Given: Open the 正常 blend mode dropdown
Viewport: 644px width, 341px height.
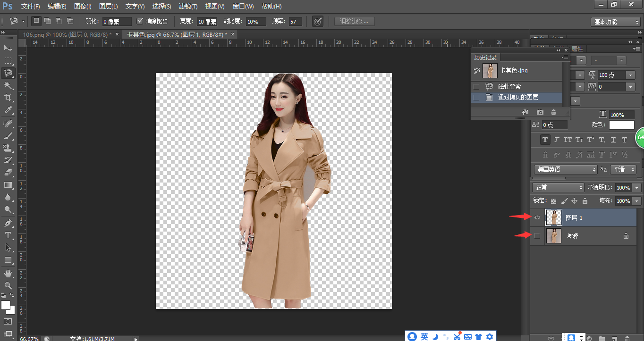Looking at the screenshot, I should [559, 188].
